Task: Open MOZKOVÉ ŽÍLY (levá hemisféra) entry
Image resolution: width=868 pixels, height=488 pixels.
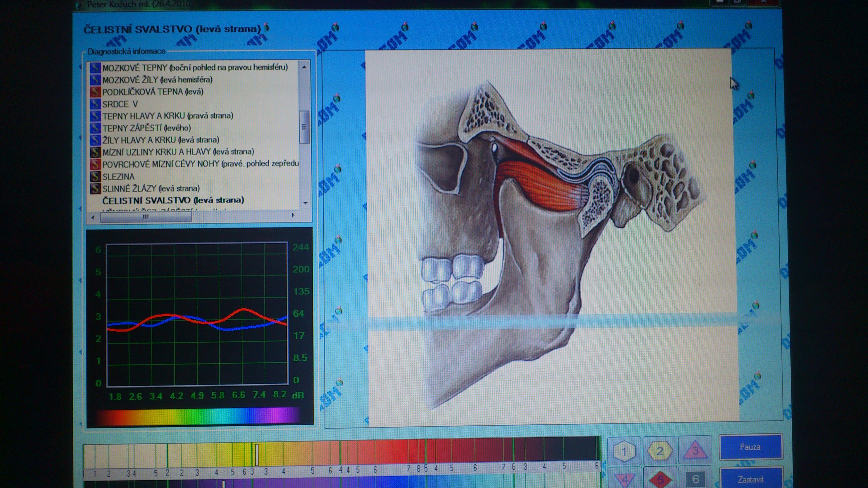Action: [157, 80]
